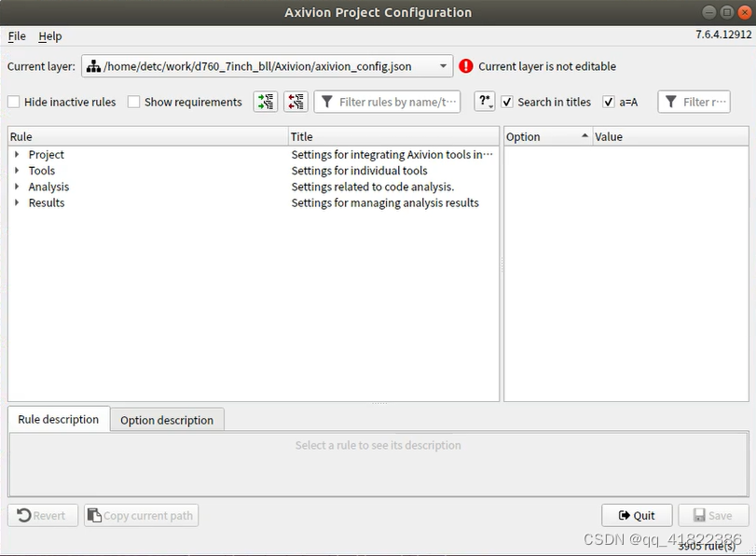This screenshot has height=556, width=756.
Task: Click 'Settings for integrating Axivion tools' text
Action: tap(392, 155)
